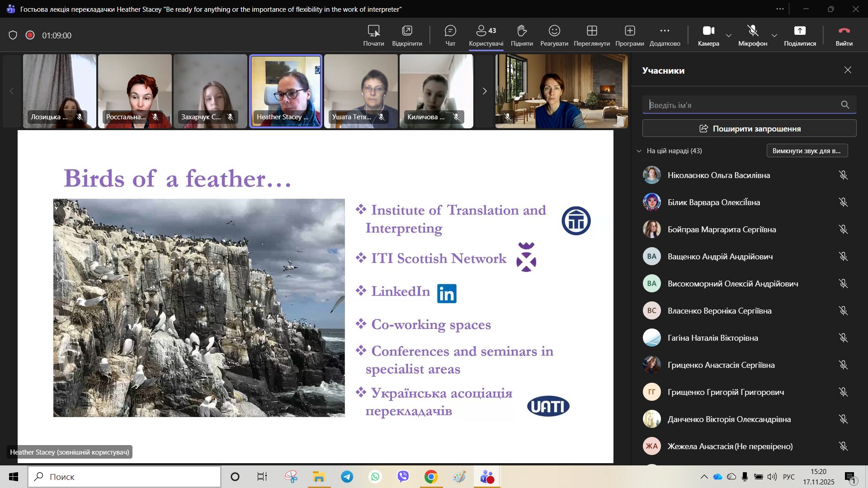The width and height of the screenshot is (868, 488).
Task: Select participant Гагіна Наталія Вікторівна in list
Action: pos(712,338)
